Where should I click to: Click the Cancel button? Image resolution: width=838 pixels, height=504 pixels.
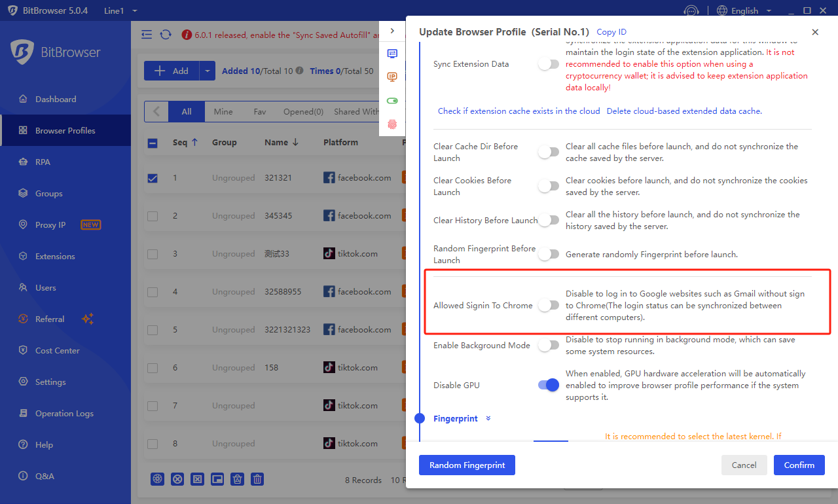744,465
